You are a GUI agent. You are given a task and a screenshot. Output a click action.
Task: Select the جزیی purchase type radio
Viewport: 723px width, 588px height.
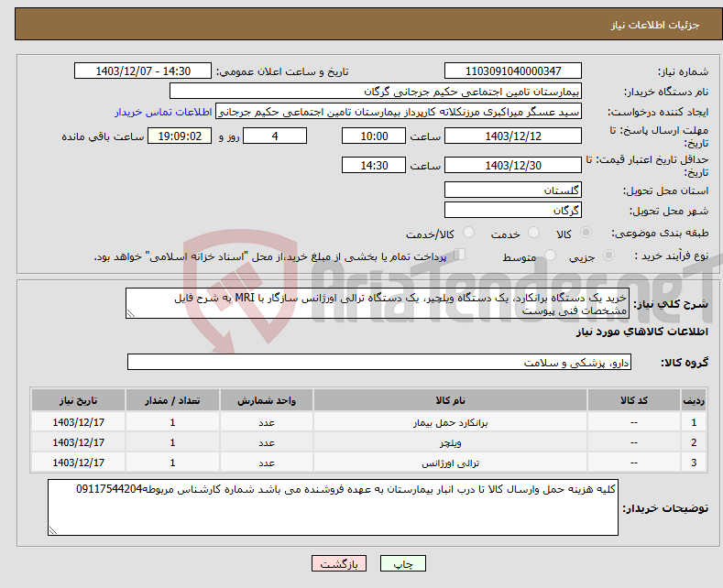coord(608,255)
